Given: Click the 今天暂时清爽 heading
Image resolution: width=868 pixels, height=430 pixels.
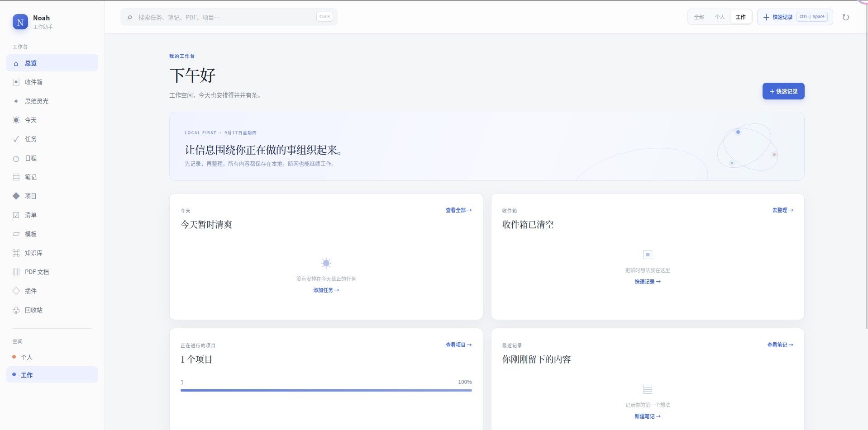Looking at the screenshot, I should click(206, 225).
